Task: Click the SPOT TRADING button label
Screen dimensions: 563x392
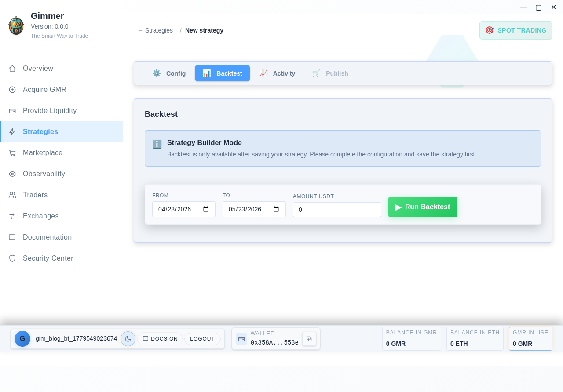Action: 522,30
